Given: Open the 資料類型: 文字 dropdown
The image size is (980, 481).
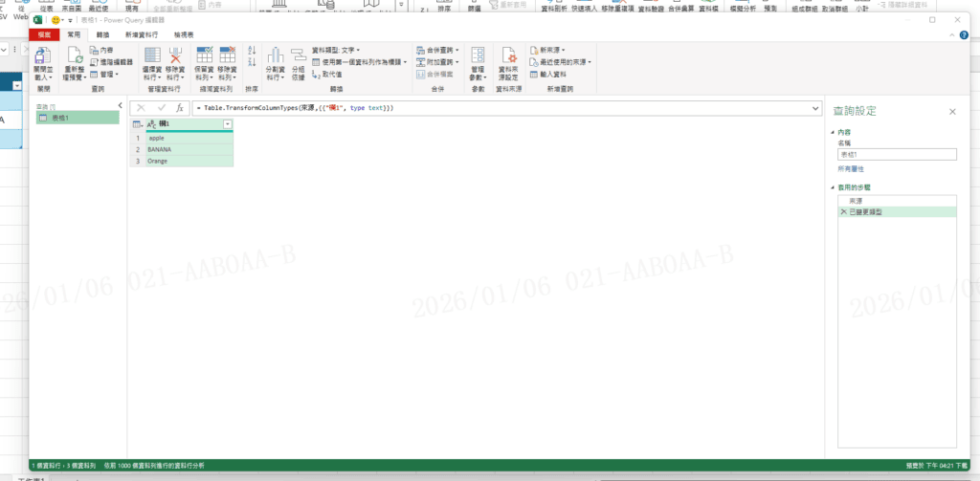Looking at the screenshot, I should [350, 50].
